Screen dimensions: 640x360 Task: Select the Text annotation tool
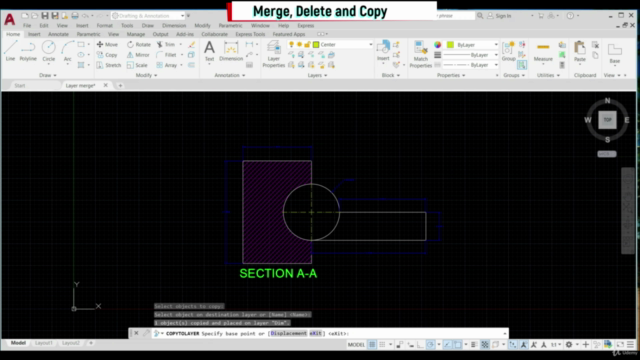click(x=209, y=51)
